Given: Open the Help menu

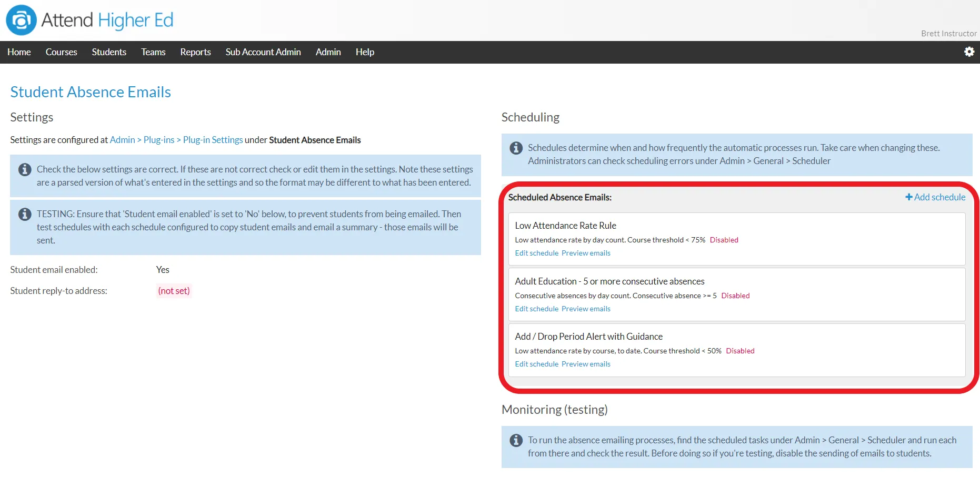Looking at the screenshot, I should click(x=365, y=52).
